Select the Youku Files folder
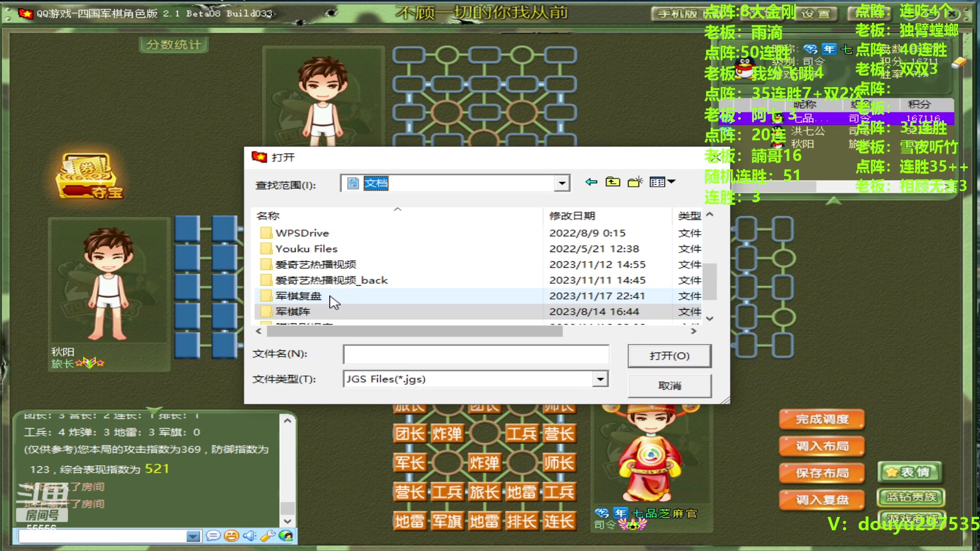The width and height of the screenshot is (980, 551). 306,249
